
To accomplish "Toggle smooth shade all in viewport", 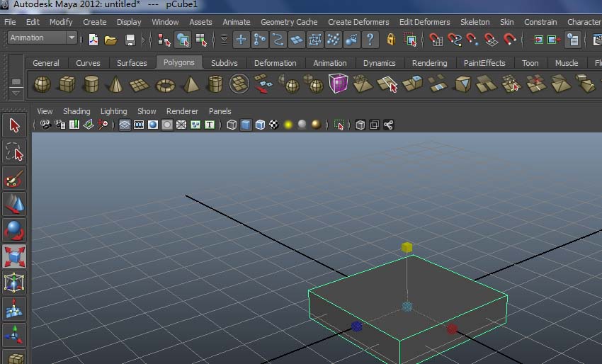I will (x=246, y=125).
